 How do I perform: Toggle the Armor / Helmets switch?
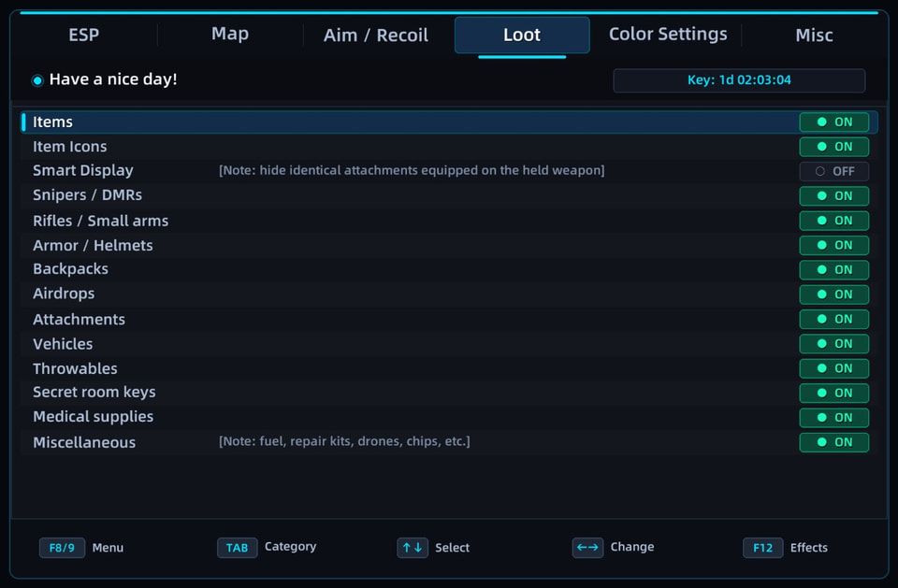pyautogui.click(x=833, y=245)
